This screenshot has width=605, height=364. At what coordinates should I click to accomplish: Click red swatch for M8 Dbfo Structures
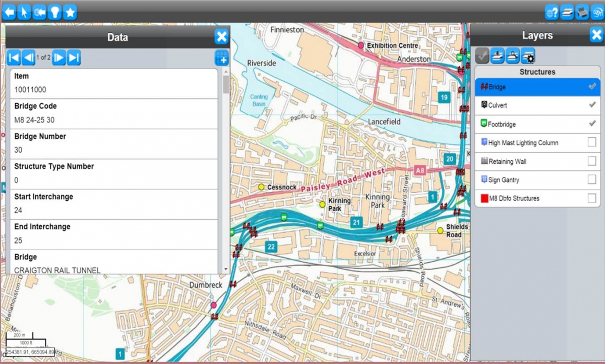tap(483, 199)
